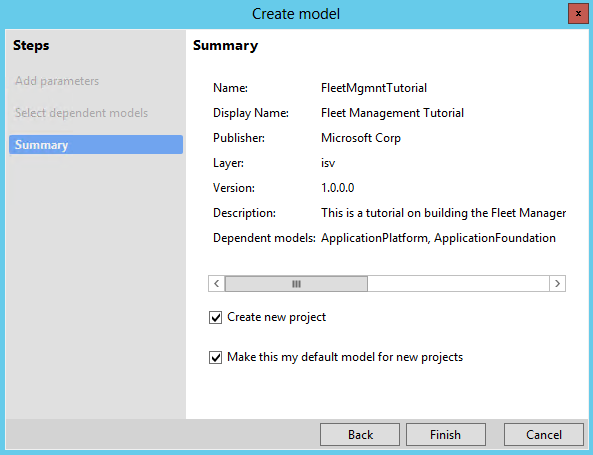The height and width of the screenshot is (455, 593).
Task: Go back with the Back button
Action: (360, 435)
